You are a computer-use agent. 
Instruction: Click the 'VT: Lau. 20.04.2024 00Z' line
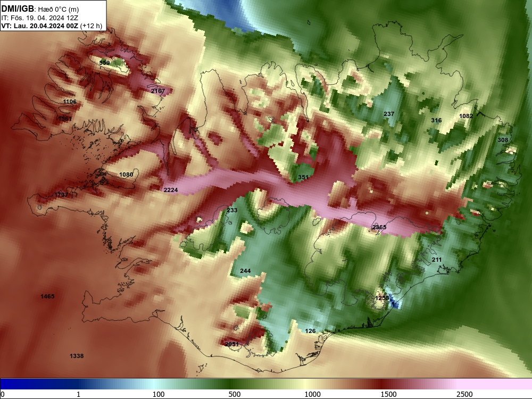pyautogui.click(x=39, y=26)
